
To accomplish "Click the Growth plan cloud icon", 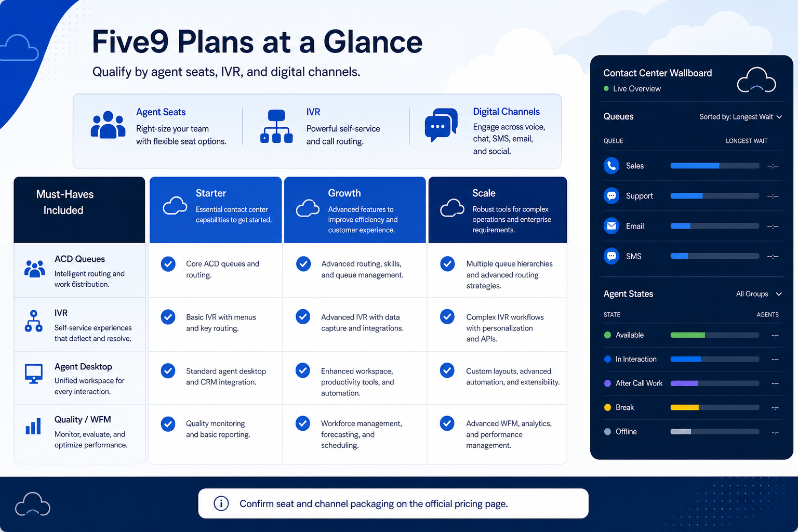I will pyautogui.click(x=308, y=208).
